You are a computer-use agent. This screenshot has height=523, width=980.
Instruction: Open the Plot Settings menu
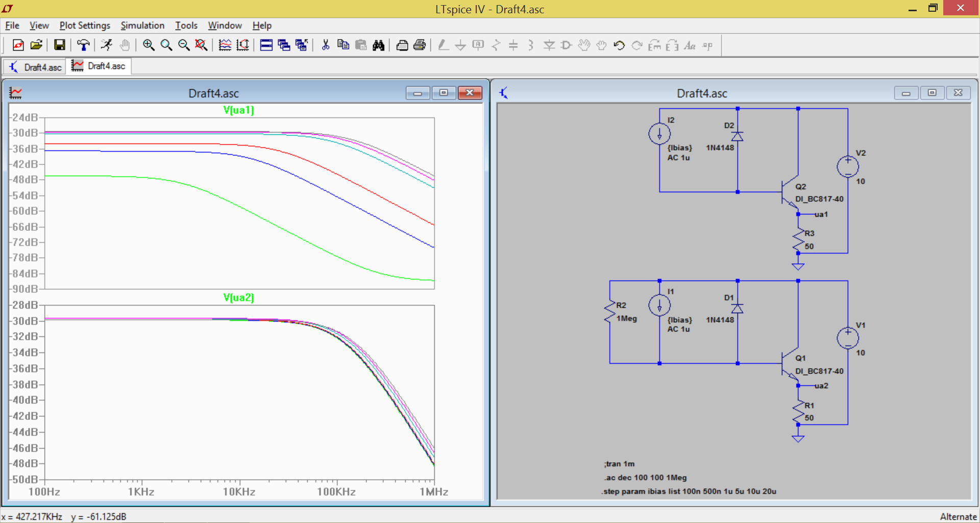[85, 26]
